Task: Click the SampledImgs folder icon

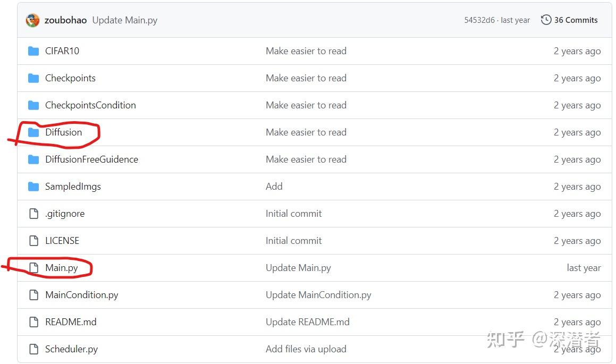Action: coord(33,187)
